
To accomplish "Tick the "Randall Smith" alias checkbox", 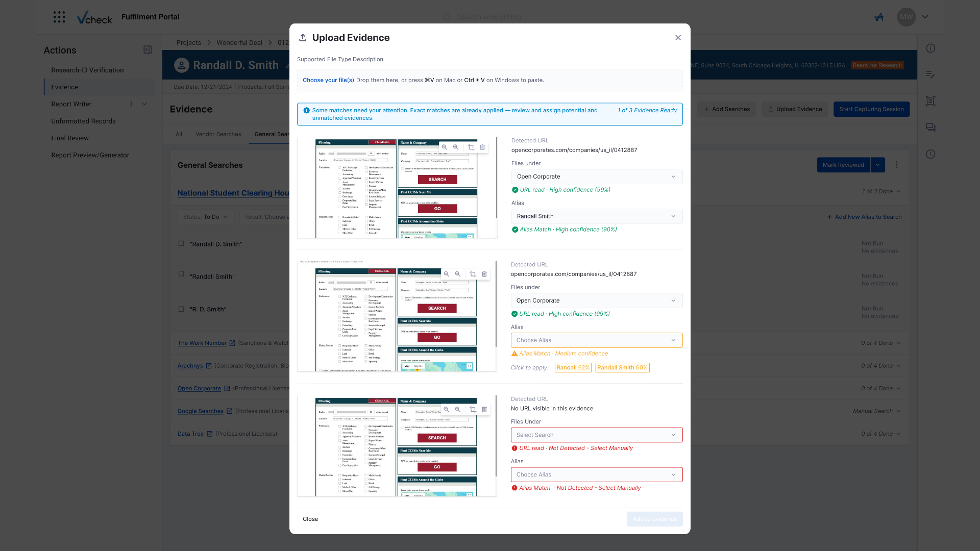I will pyautogui.click(x=181, y=273).
